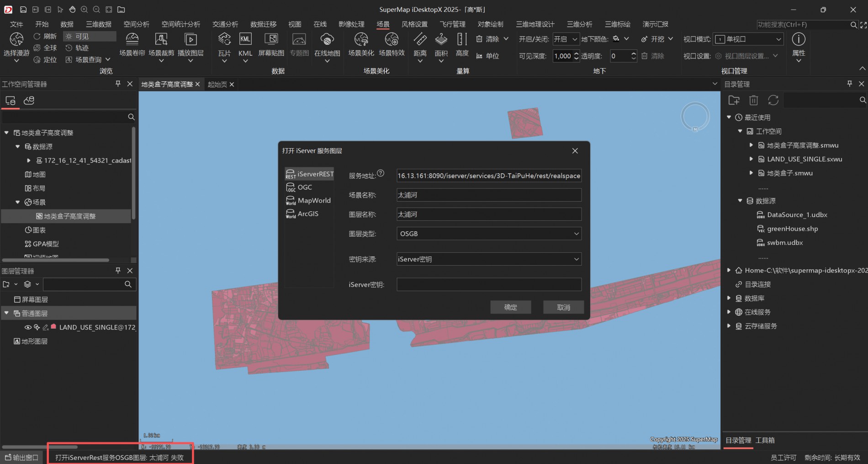Toggle visibility eye of LAND_USE_SINGLE layer
Viewport: 868px width, 464px height.
[x=28, y=327]
